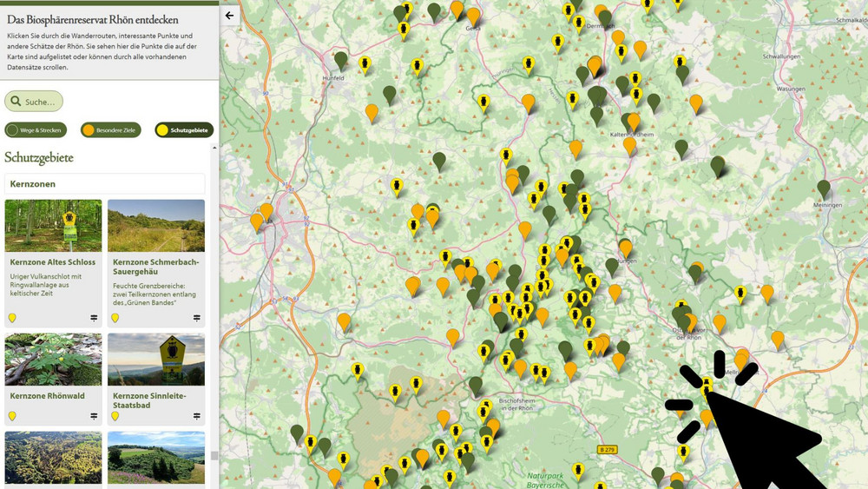The width and height of the screenshot is (868, 489).
Task: Toggle the Wege & Strecken filter
Action: pyautogui.click(x=36, y=130)
